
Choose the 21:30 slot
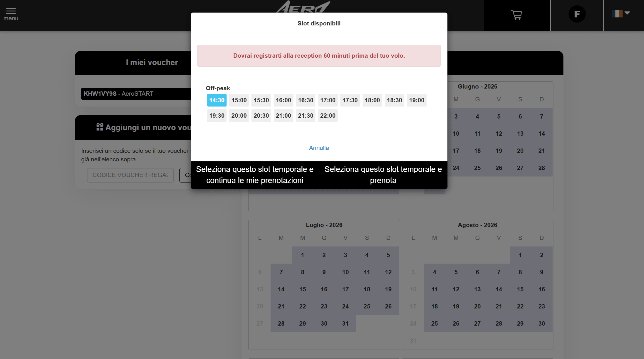[x=306, y=116]
